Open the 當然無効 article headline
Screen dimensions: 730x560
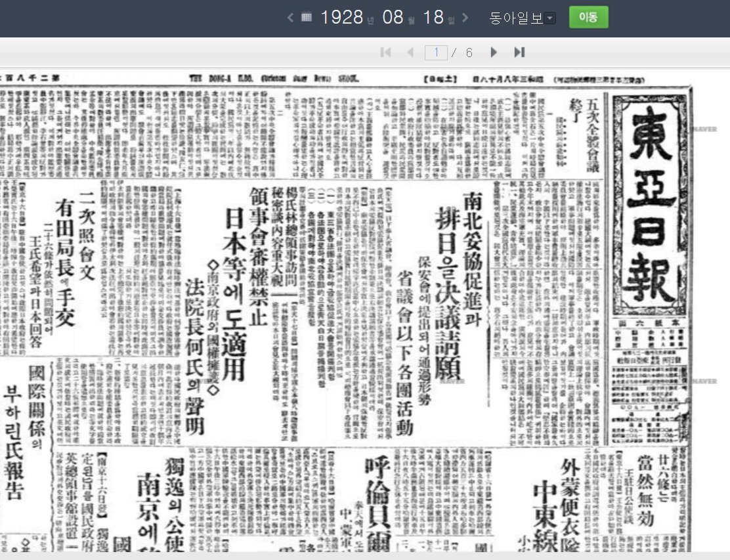pyautogui.click(x=645, y=490)
